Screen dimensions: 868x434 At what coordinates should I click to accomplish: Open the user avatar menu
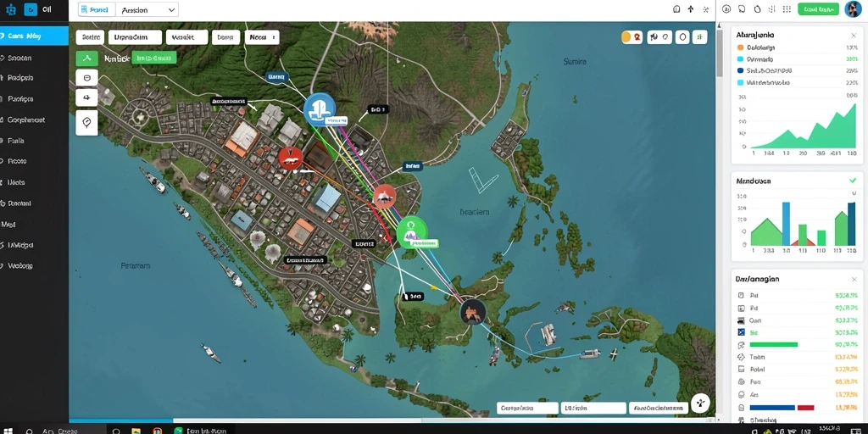click(x=853, y=9)
